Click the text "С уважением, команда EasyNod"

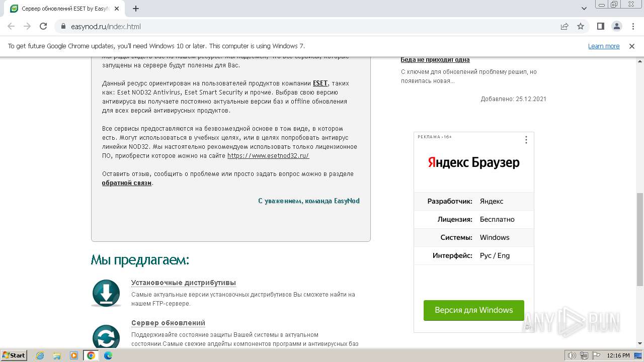(x=309, y=201)
